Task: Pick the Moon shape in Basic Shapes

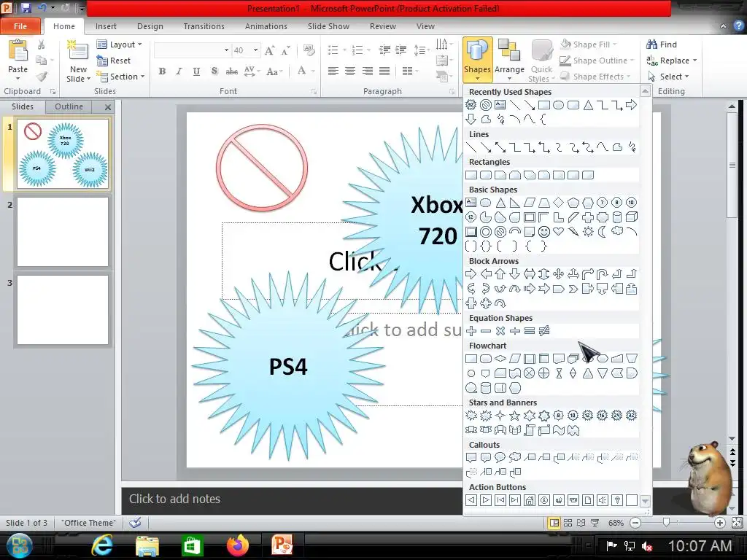Action: click(602, 232)
